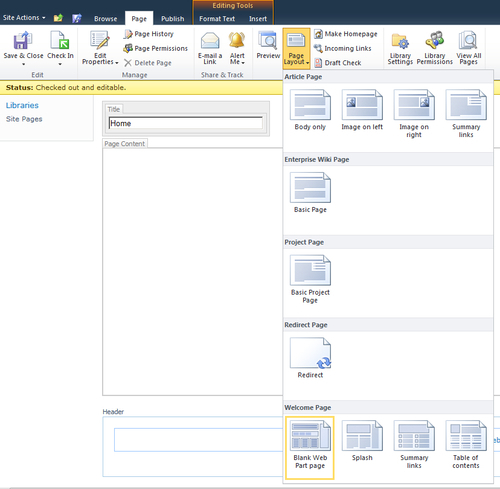The height and width of the screenshot is (489, 500).
Task: Click into the Title text field
Action: (x=186, y=123)
